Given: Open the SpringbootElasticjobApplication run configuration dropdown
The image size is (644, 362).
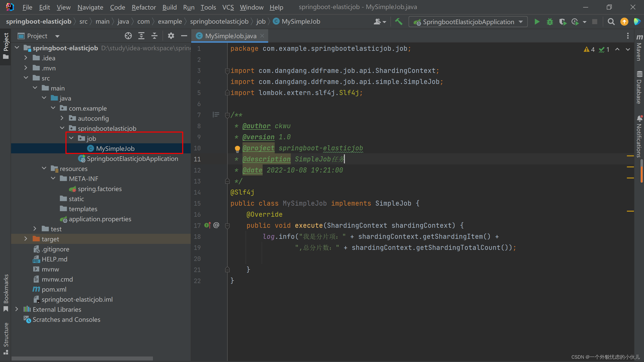Looking at the screenshot, I should click(520, 22).
